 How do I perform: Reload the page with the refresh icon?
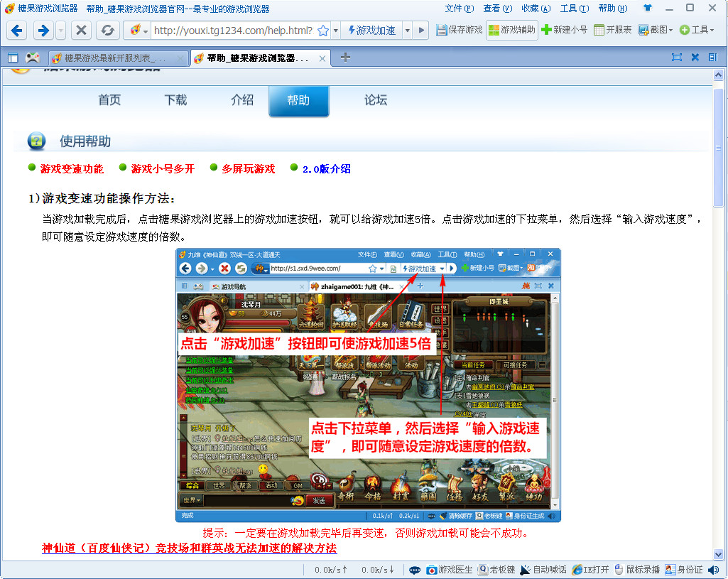[x=108, y=31]
